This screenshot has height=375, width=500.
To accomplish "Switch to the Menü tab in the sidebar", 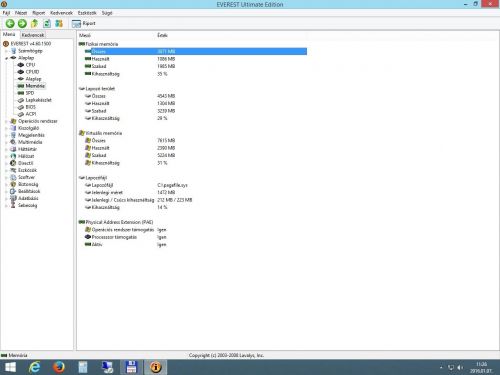I will 9,34.
